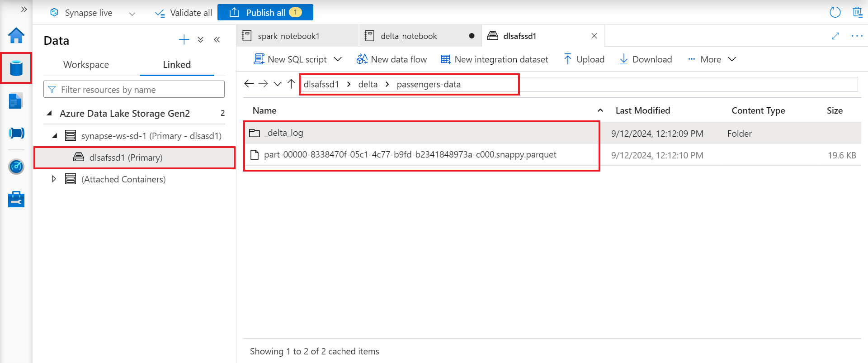
Task: Open recent locations dropdown
Action: coord(278,84)
